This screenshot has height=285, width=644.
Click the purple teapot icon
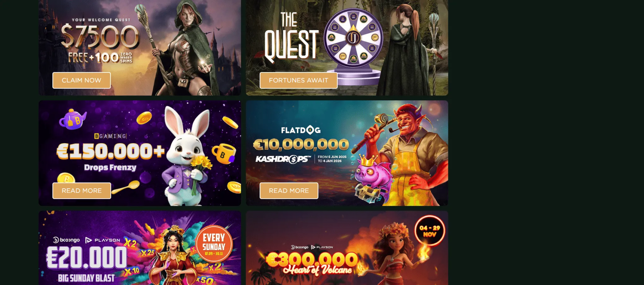[73, 119]
